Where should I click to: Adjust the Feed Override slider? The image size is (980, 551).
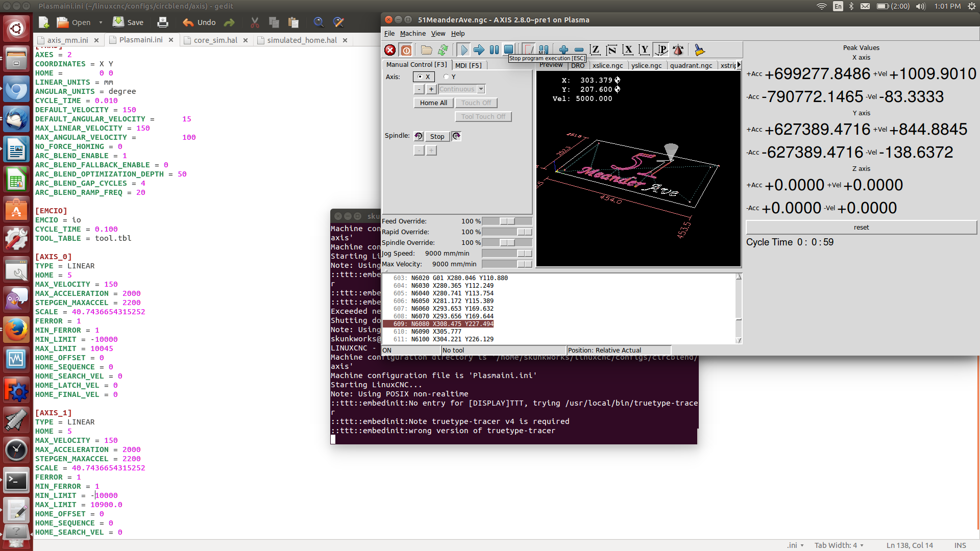(x=507, y=221)
